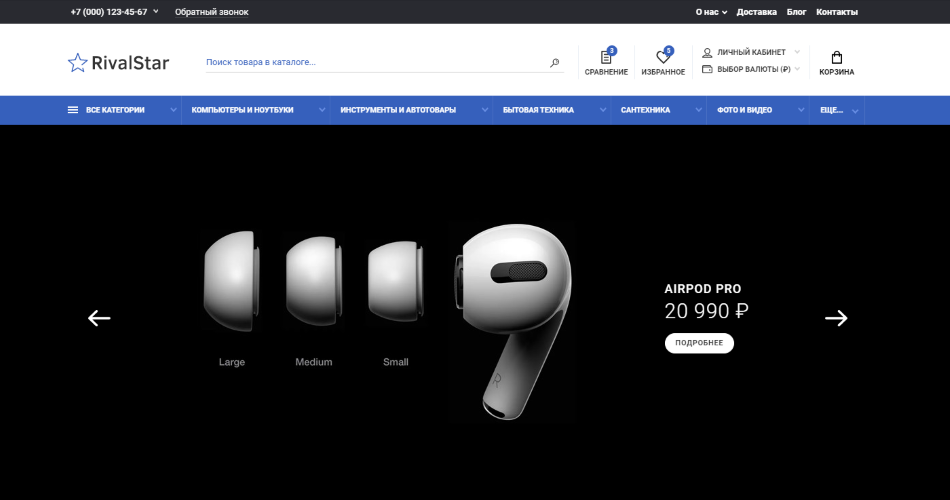Open the Блог link
Screen dimensions: 950x500
797,12
